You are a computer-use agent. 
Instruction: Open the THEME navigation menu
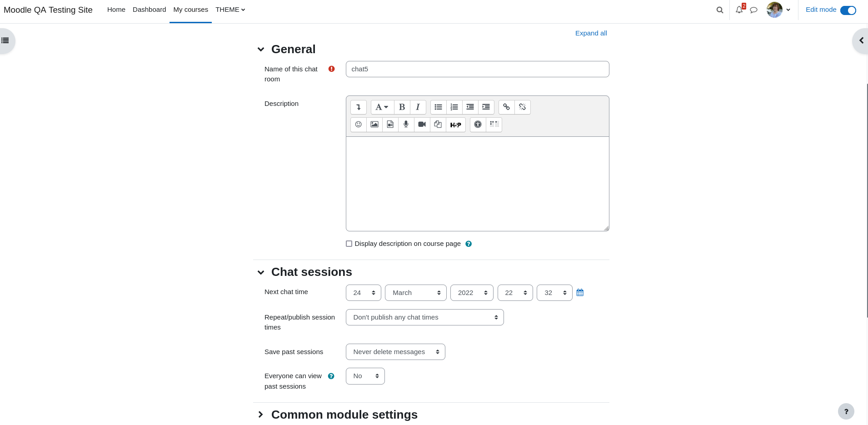230,10
